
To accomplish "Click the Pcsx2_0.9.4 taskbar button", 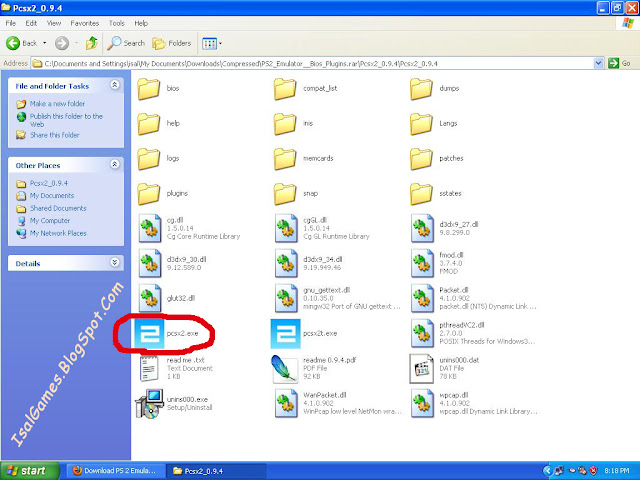I will tap(216, 471).
